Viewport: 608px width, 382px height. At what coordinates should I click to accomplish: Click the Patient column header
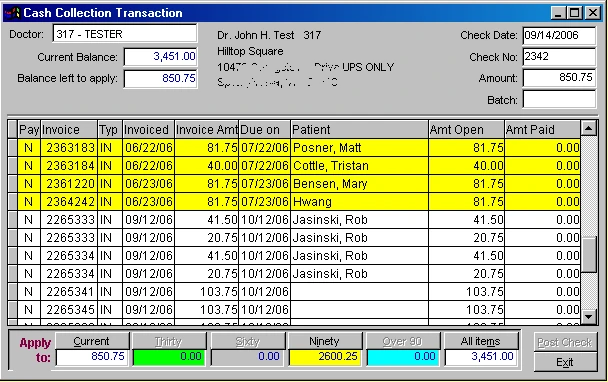[x=359, y=129]
